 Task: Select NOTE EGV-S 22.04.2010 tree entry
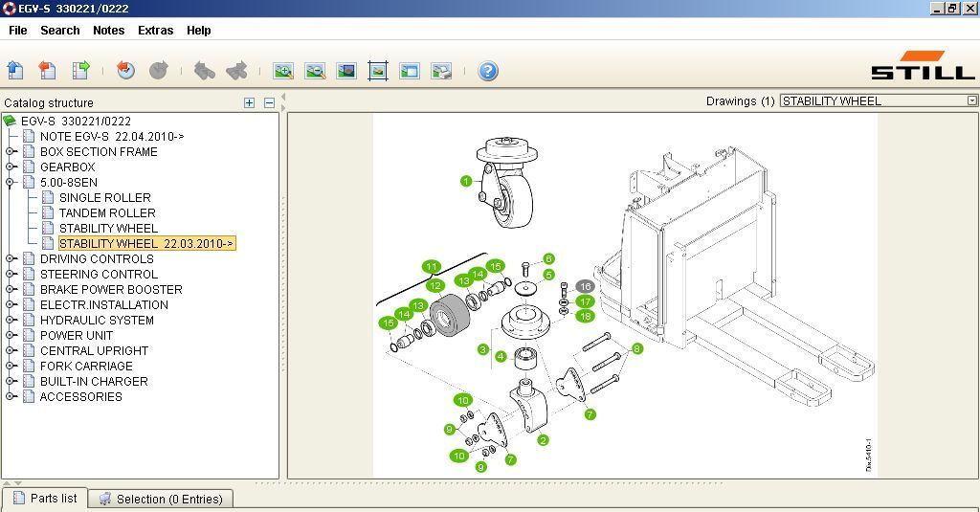(x=112, y=136)
